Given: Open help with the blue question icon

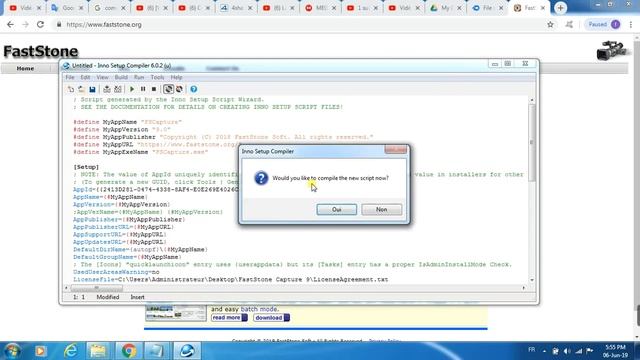Looking at the screenshot, I should 193,89.
